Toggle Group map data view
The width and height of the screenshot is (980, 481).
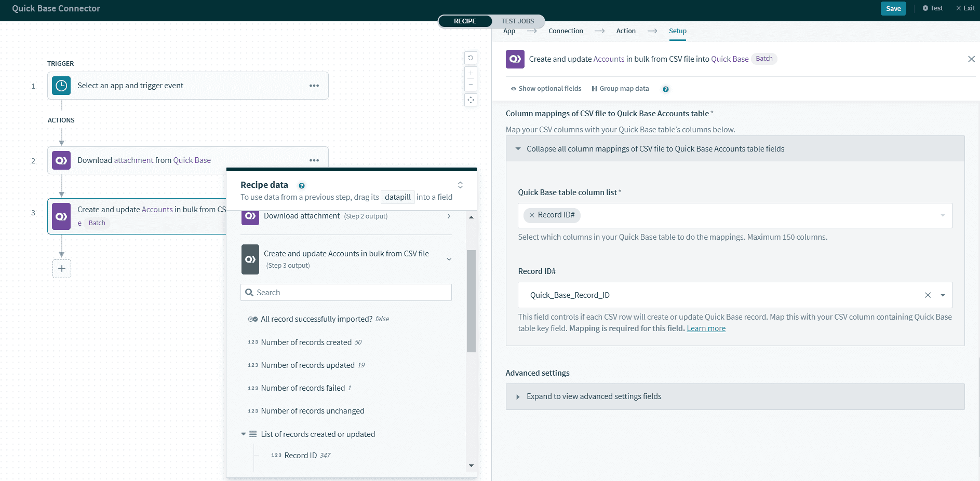pos(620,89)
